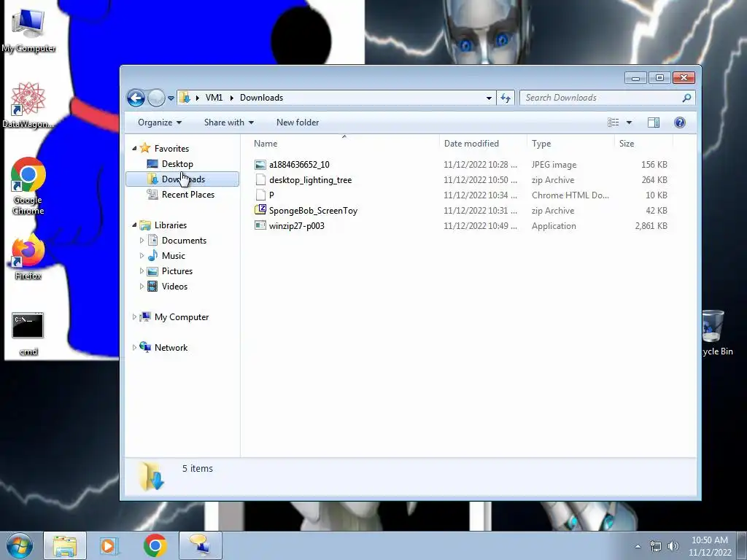
Task: Click the SpongeBob_ScreenToy zip icon
Action: (x=260, y=210)
